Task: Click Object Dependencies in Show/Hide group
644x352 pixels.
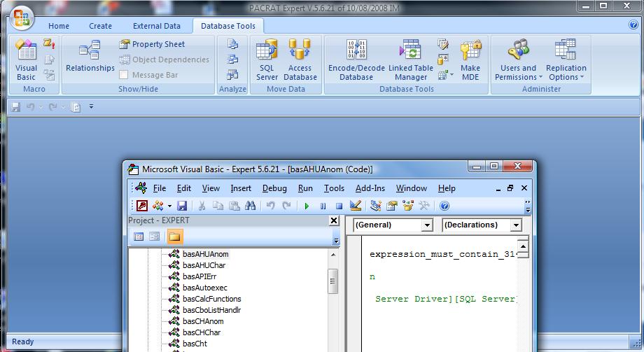Action: pyautogui.click(x=164, y=59)
